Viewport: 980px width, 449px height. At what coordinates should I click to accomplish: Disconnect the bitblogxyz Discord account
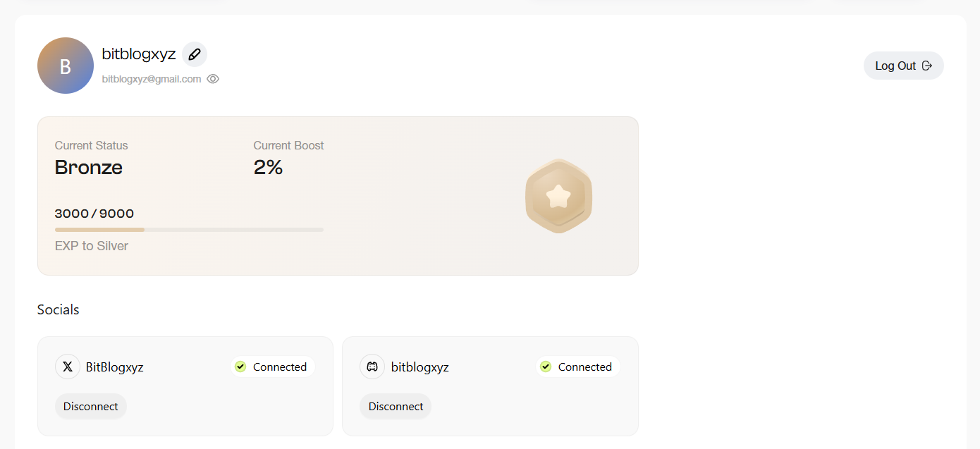[396, 406]
